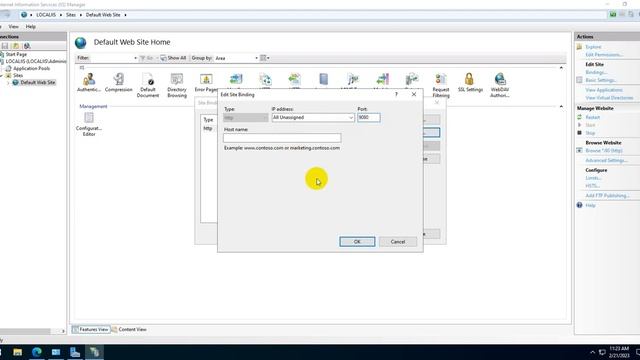Open the Default Document feature

[148, 85]
